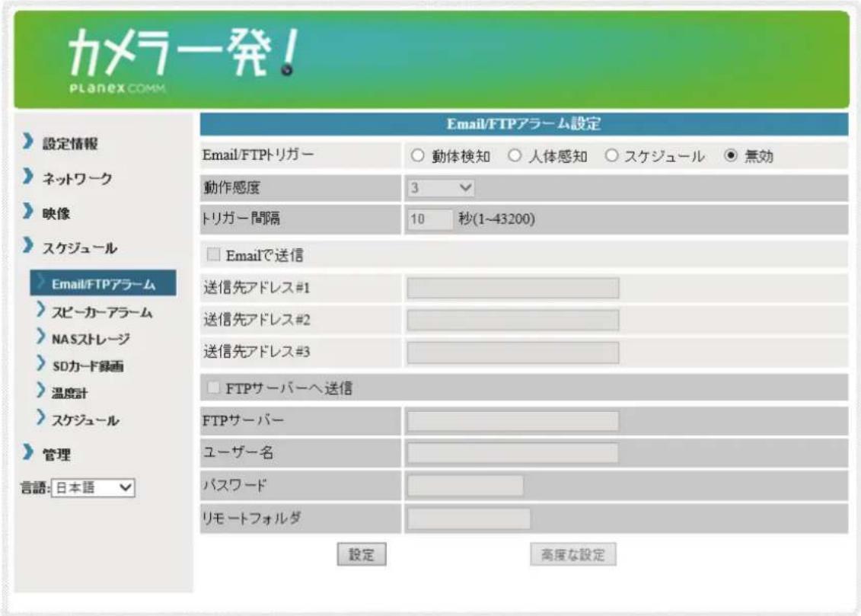Click the 高度な設定 button
Viewport: 861px width, 616px height.
[572, 554]
